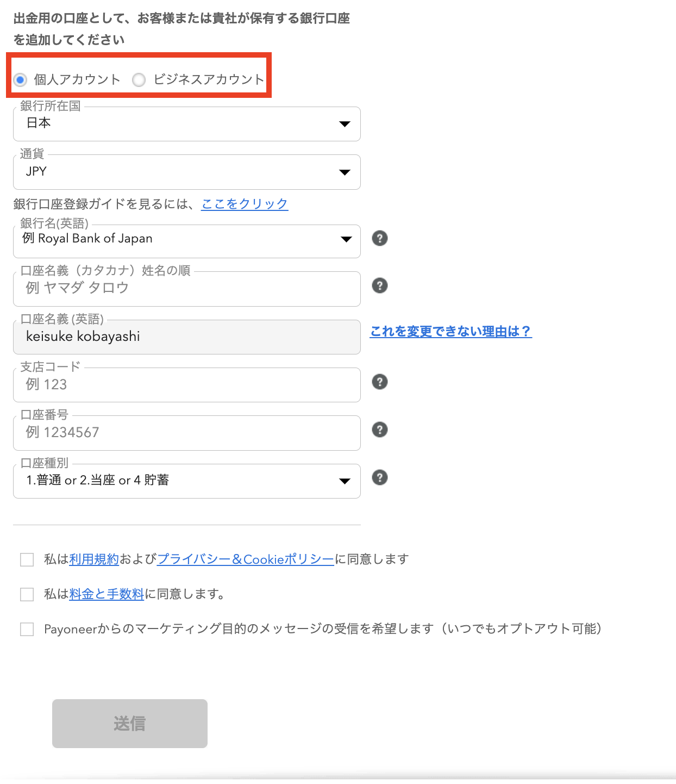Show help for the 口座種別 field
Screen dimensions: 676x784
(x=380, y=477)
